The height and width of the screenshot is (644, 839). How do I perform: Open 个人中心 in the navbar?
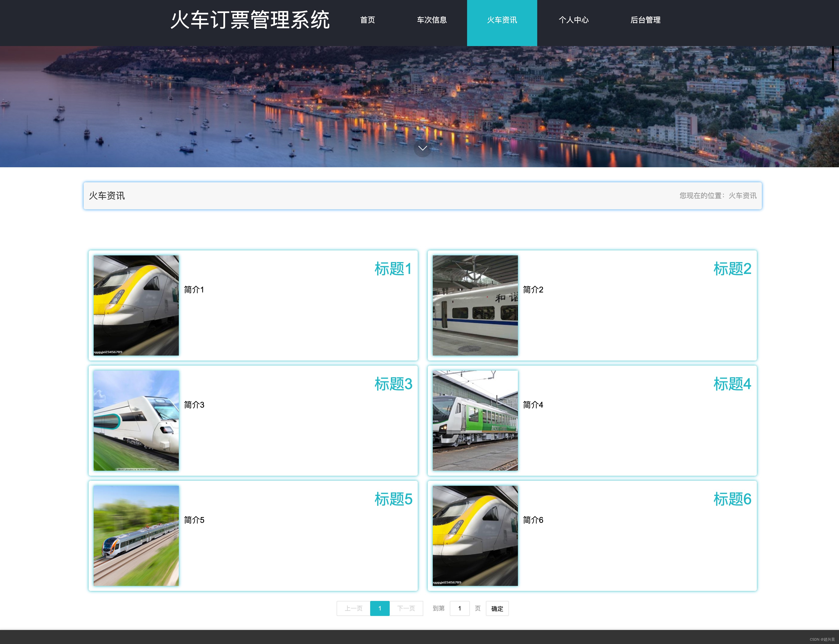pos(573,20)
